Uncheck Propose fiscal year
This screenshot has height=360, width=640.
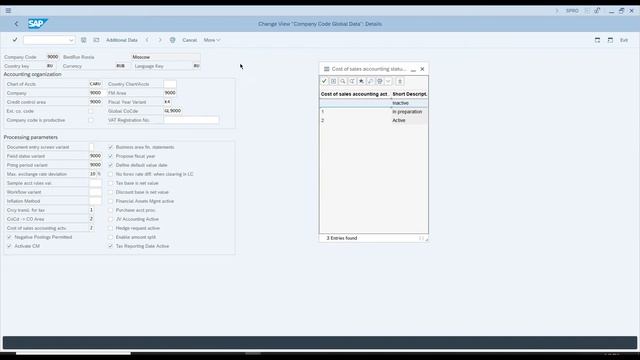[111, 156]
